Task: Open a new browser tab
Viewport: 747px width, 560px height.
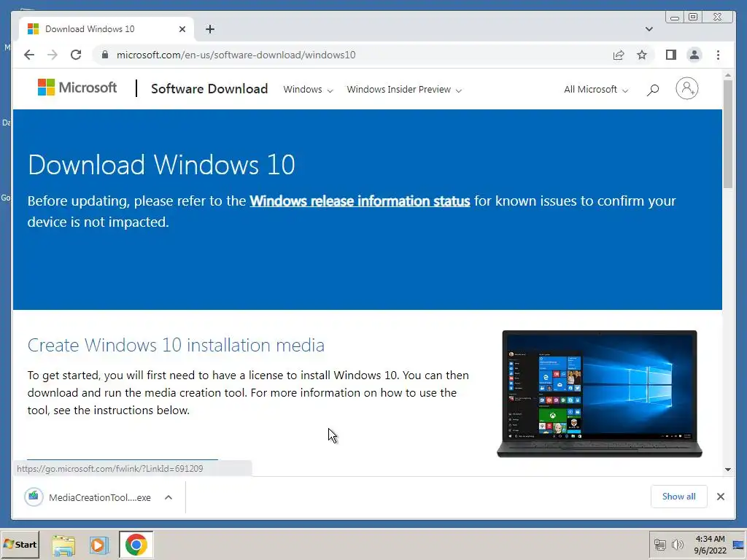Action: tap(210, 29)
